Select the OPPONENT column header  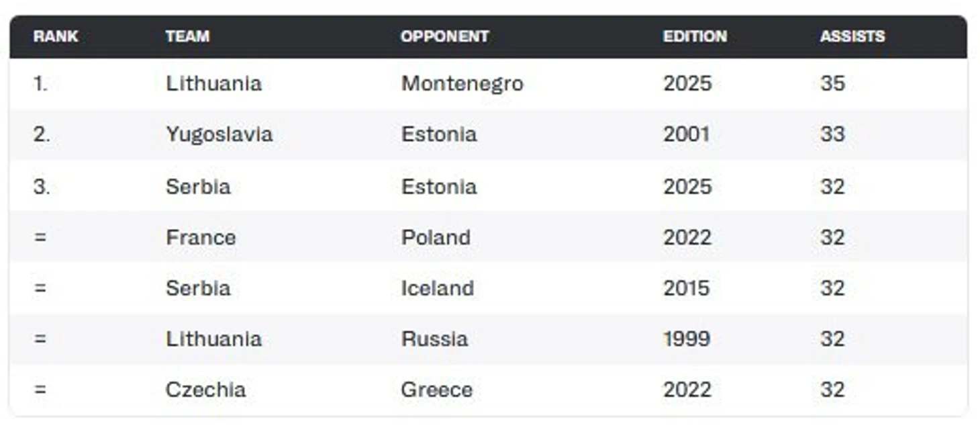444,36
